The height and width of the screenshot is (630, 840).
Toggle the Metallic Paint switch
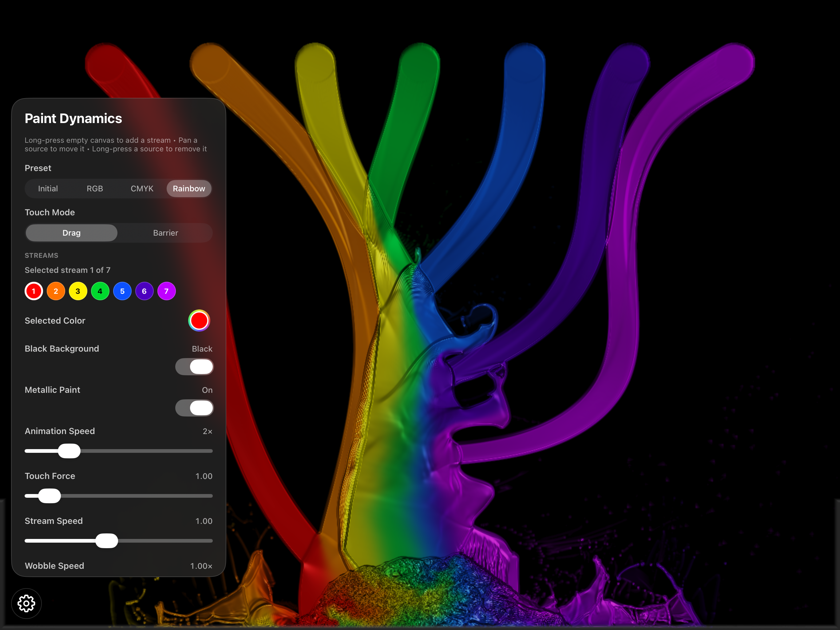coord(194,408)
